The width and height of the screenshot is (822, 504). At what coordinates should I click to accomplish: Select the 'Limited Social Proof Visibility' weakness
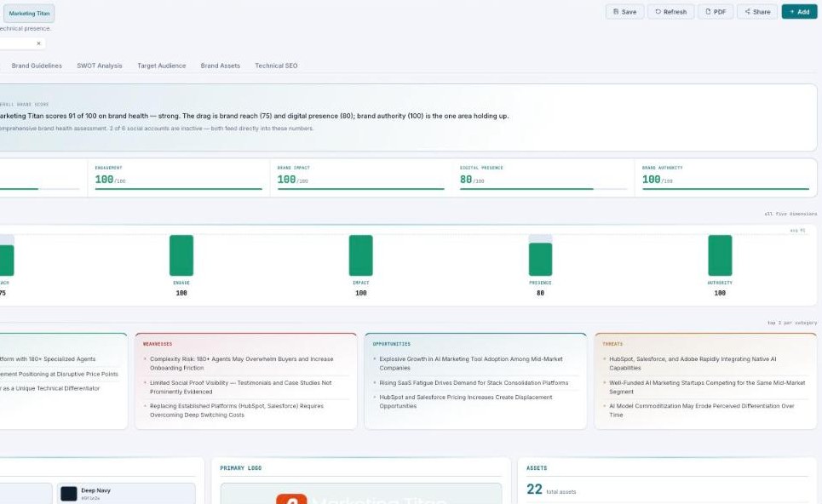(x=246, y=387)
